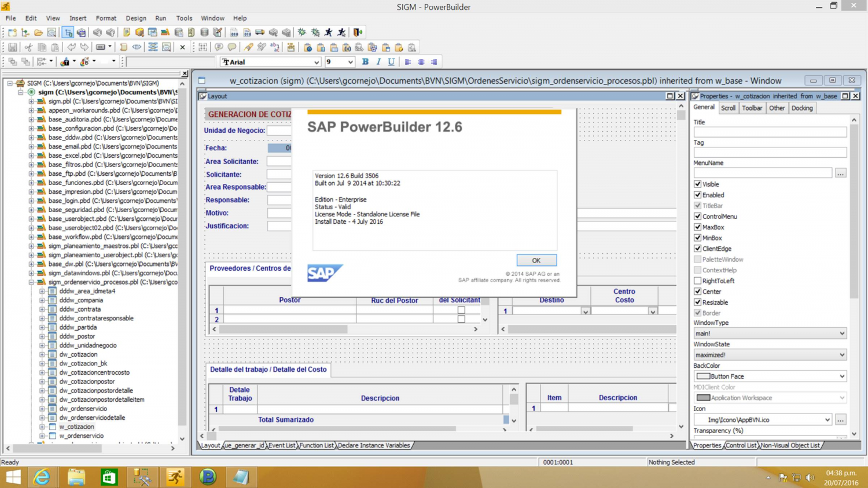868x488 pixels.
Task: Open the Library painter books icon
Action: (165, 32)
